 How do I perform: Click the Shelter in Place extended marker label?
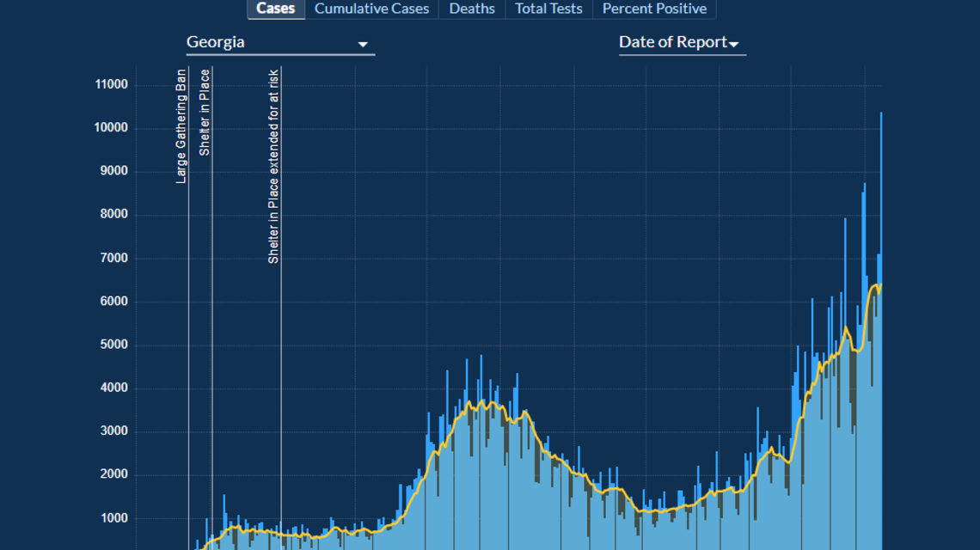click(273, 166)
